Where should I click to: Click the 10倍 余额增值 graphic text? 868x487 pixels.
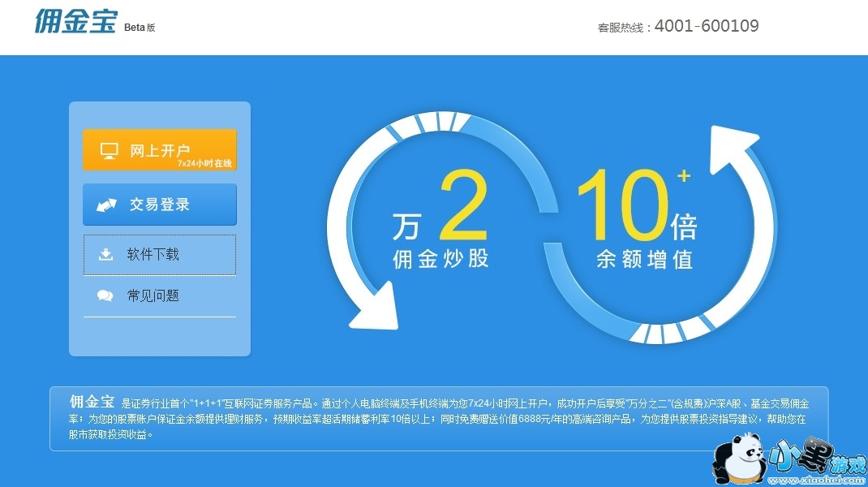[638, 219]
